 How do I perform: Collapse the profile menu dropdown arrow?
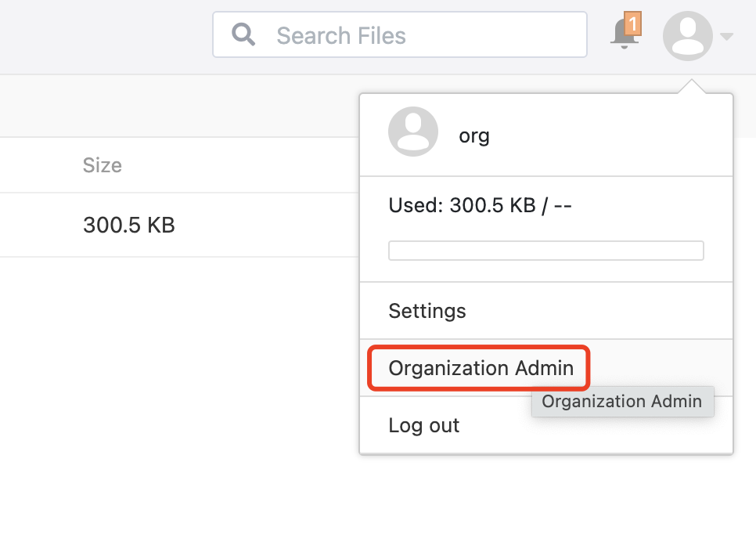(726, 36)
